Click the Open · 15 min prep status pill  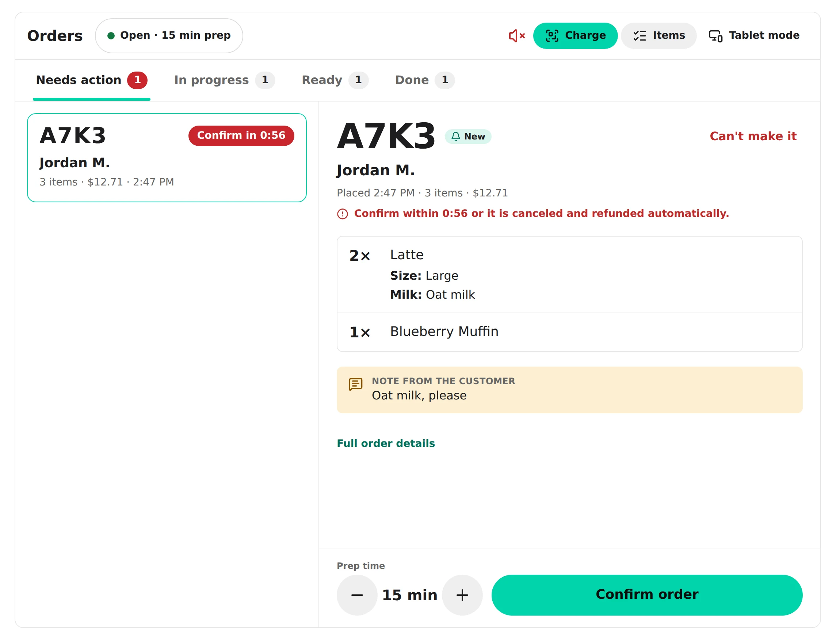[169, 36]
